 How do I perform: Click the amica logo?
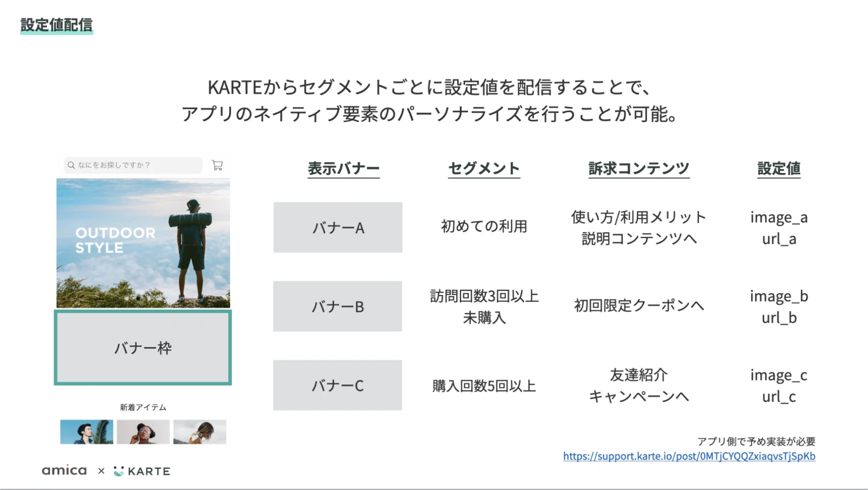pyautogui.click(x=64, y=470)
